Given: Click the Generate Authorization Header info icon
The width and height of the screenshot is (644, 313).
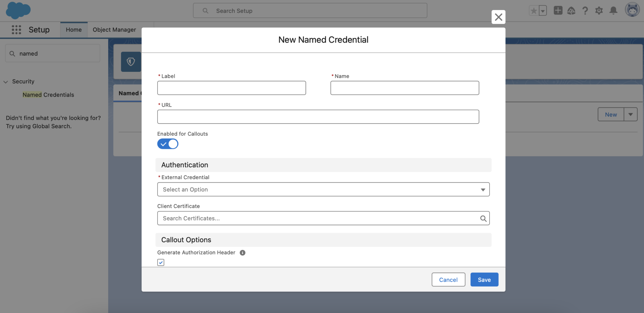Looking at the screenshot, I should tap(242, 253).
